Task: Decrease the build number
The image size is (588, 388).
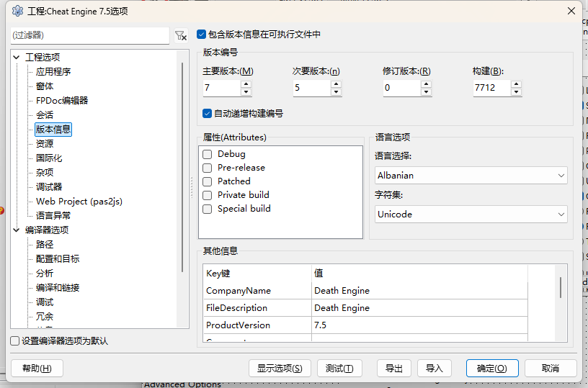Action: 517,91
